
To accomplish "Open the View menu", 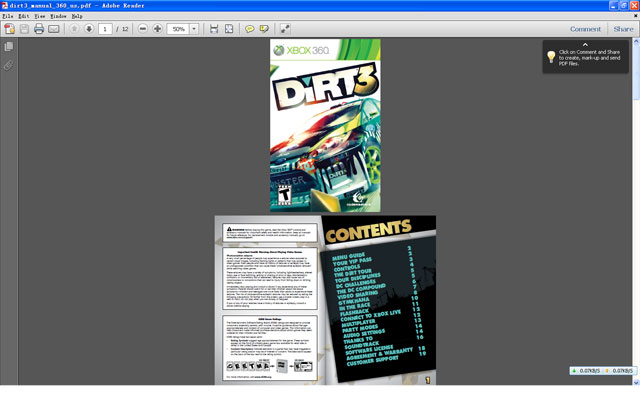I will tap(40, 16).
